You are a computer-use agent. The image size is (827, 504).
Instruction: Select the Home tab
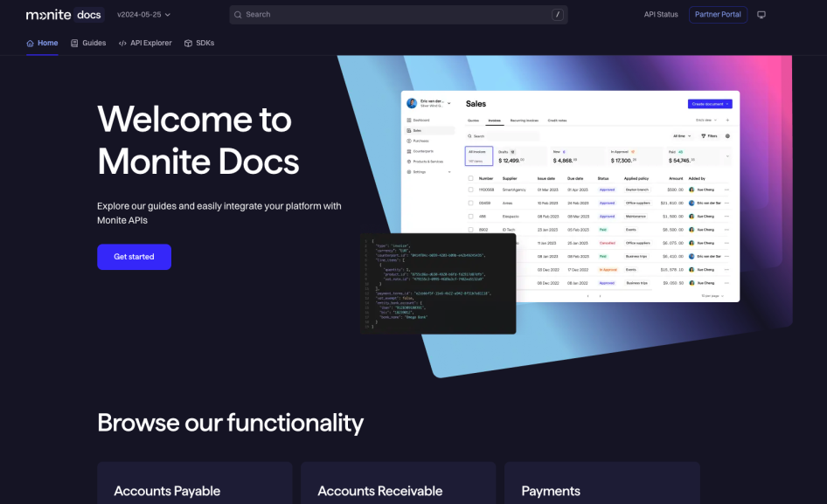point(42,43)
